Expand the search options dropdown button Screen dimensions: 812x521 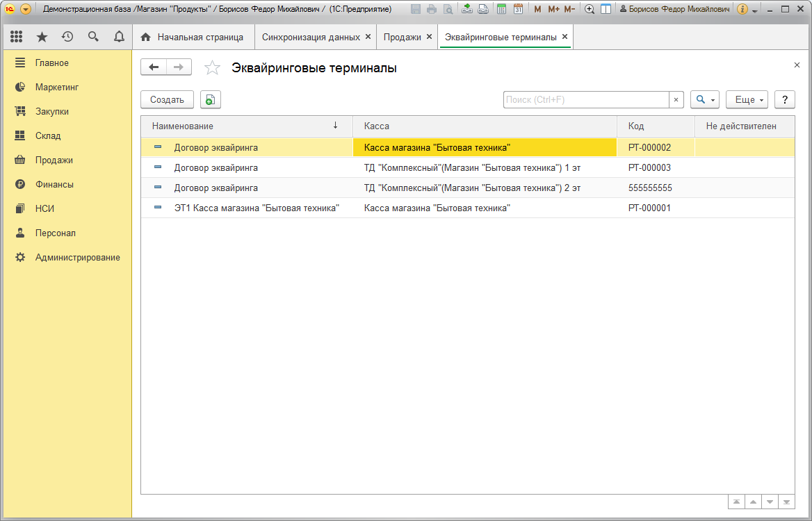[705, 100]
